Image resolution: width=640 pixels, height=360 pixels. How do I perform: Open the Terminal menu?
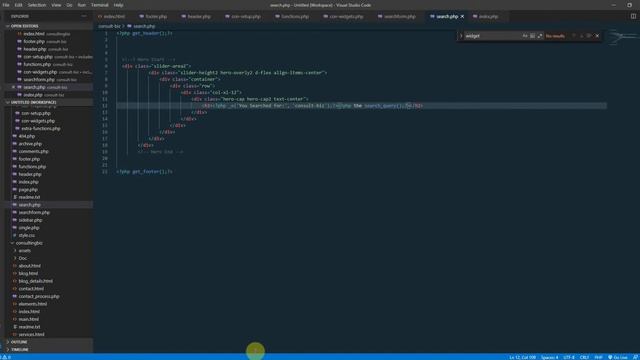[100, 5]
